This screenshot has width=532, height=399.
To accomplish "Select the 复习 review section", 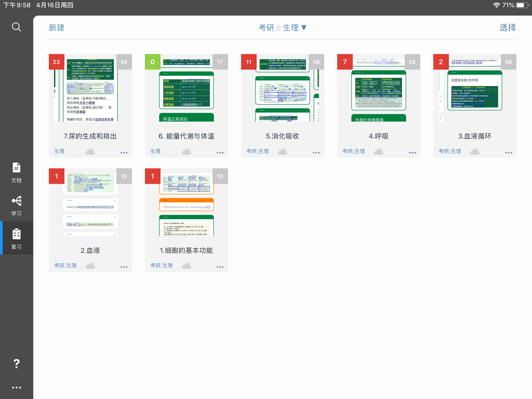I will click(16, 239).
